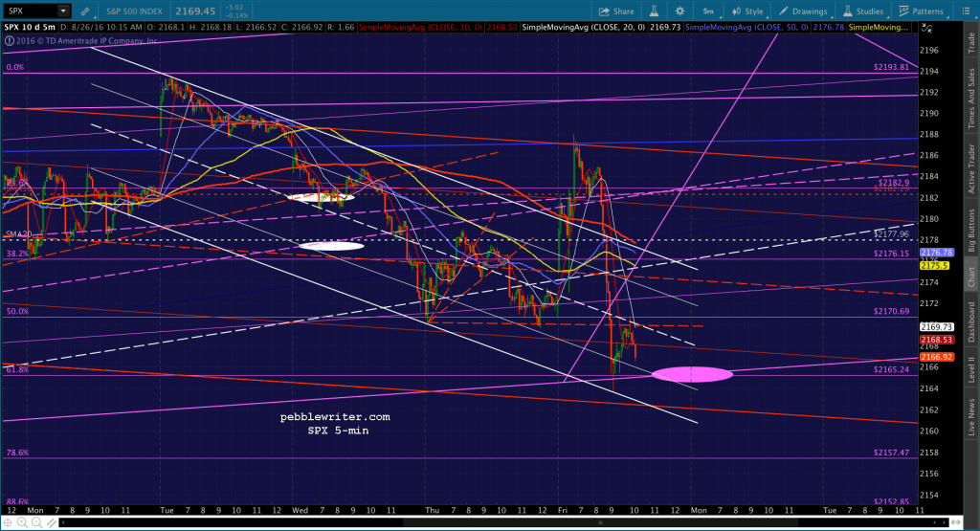Screen dimensions: 980x531
Task: Open the Level II side tab
Action: click(x=971, y=370)
